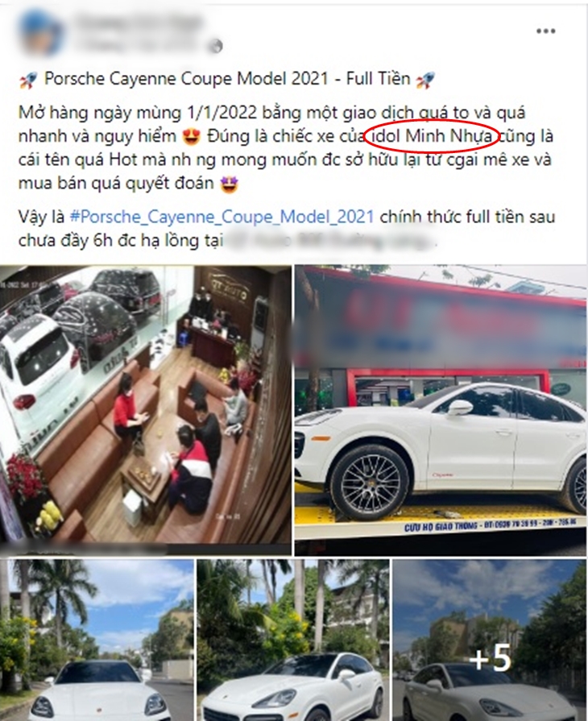
Task: Open the middle white Cayenne Coupe photo
Action: pyautogui.click(x=293, y=640)
